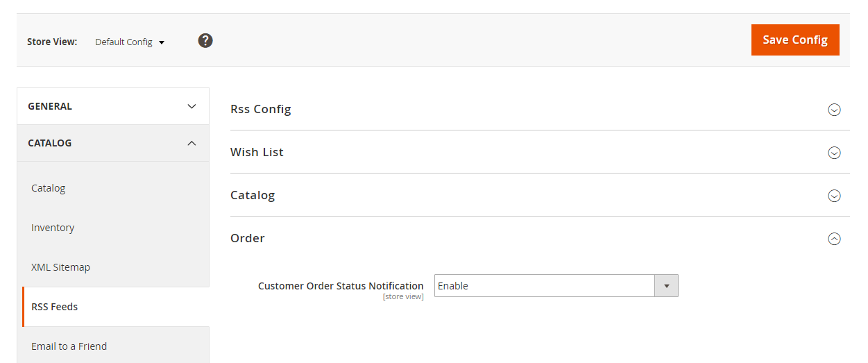
Task: Click the Rss Config section heading
Action: pyautogui.click(x=261, y=109)
